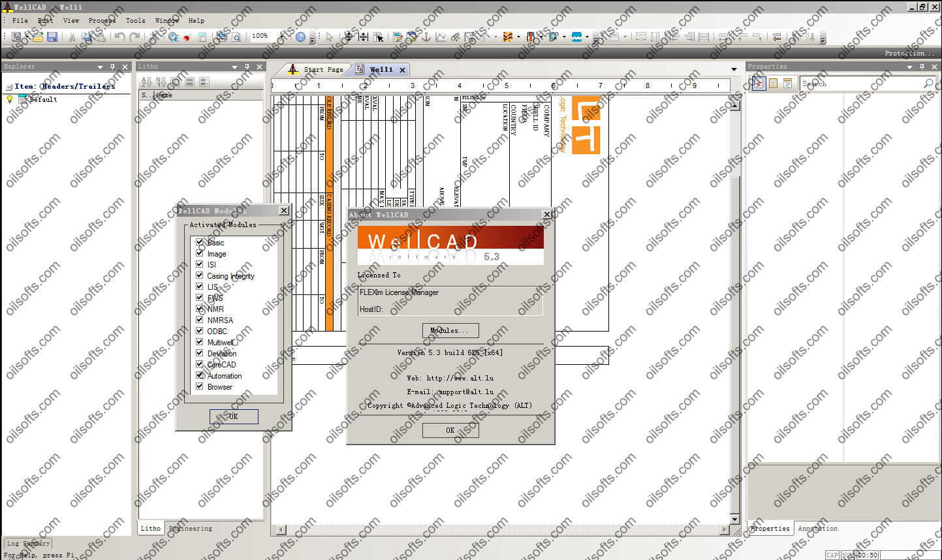This screenshot has width=942, height=560.
Task: Click the orange lithology pattern icon
Action: click(x=508, y=37)
